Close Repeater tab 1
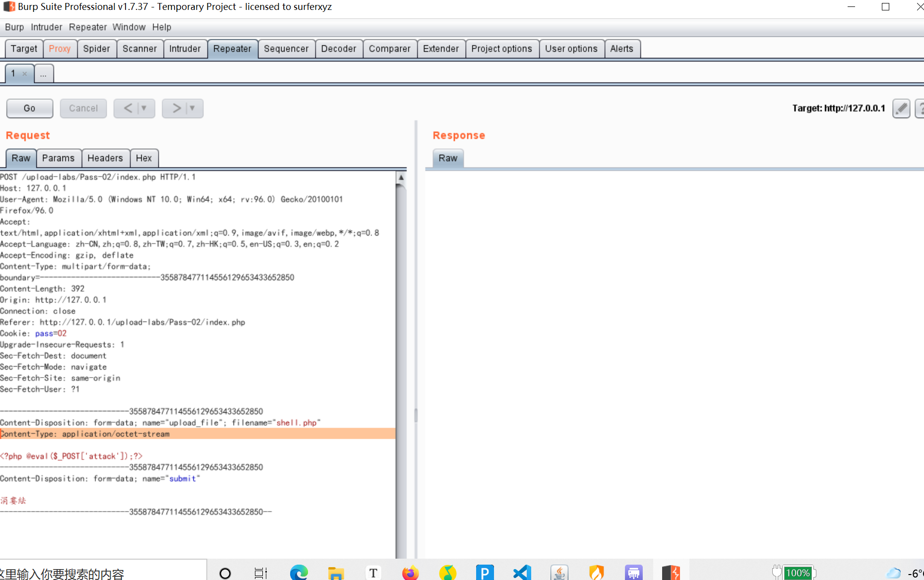The width and height of the screenshot is (924, 580). coord(24,73)
